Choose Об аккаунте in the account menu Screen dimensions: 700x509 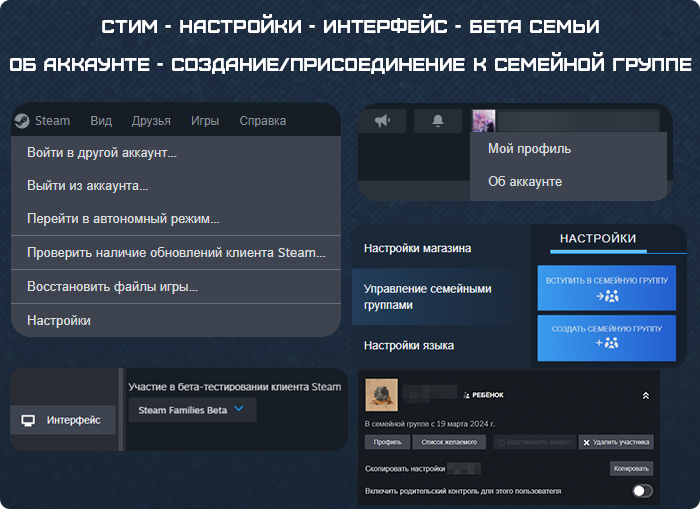[x=568, y=182]
